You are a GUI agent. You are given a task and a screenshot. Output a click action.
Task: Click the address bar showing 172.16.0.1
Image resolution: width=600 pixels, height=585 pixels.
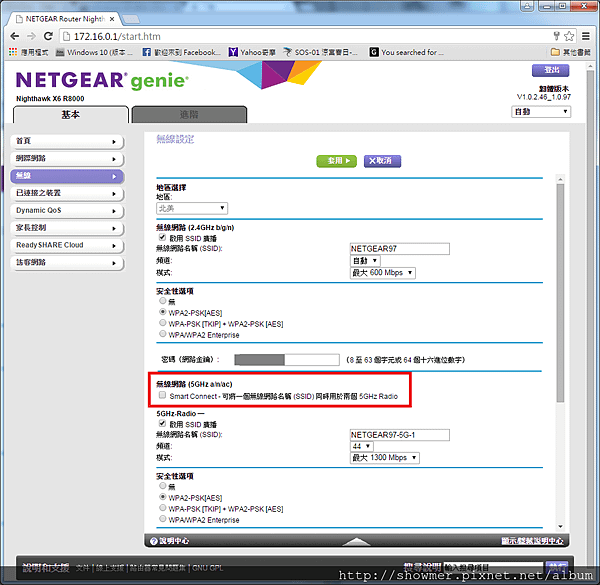[x=306, y=36]
